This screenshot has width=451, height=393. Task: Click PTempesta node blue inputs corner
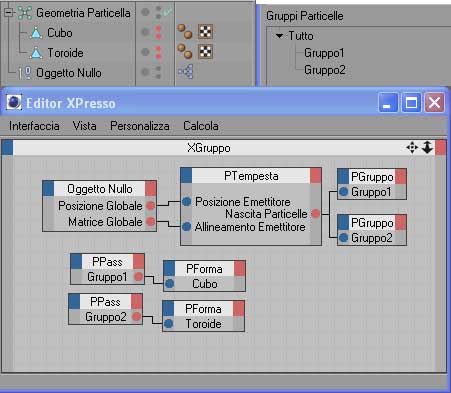point(186,176)
